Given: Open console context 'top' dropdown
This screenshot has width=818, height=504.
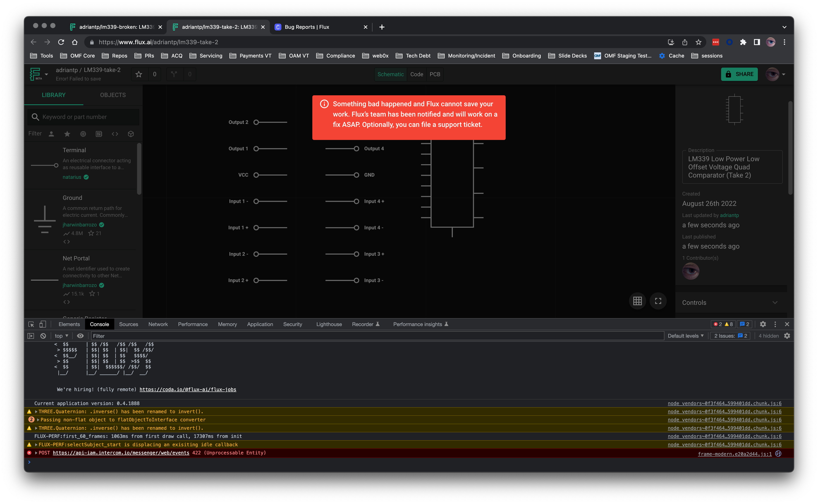Looking at the screenshot, I should 61,336.
